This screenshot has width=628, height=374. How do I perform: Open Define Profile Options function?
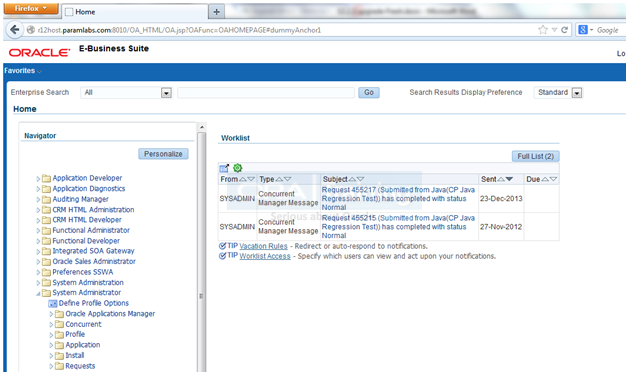[x=94, y=303]
